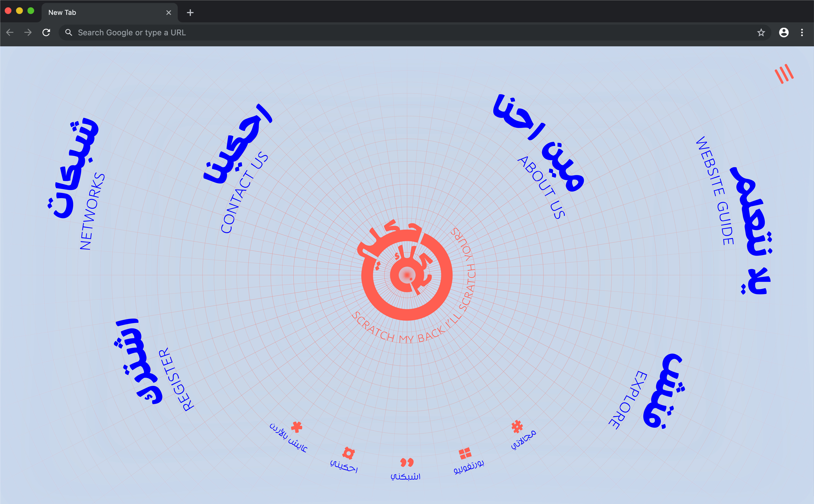The width and height of the screenshot is (814, 504).
Task: Close the New Tab tab
Action: point(169,13)
